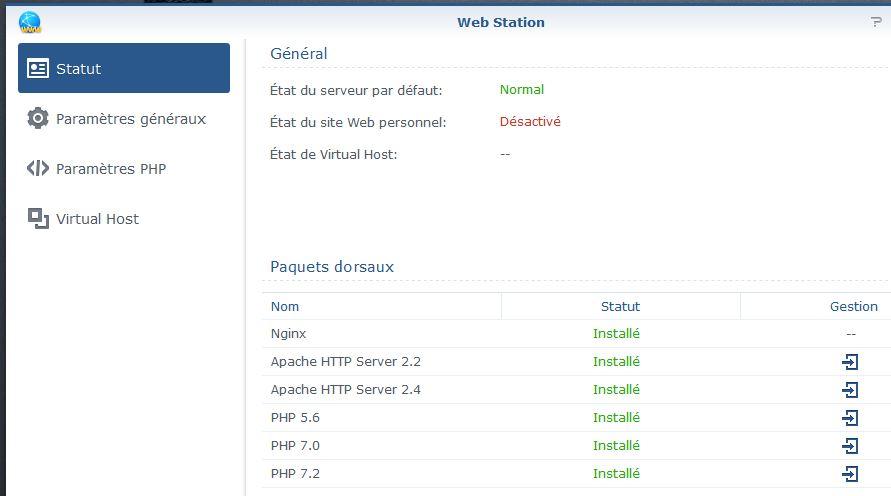Click Installé status of PHP 7.0
Image resolution: width=891 pixels, height=496 pixels.
(616, 445)
